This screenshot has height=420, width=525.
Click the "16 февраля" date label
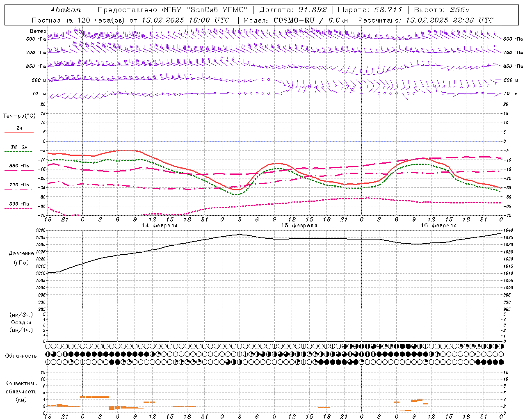click(x=438, y=226)
